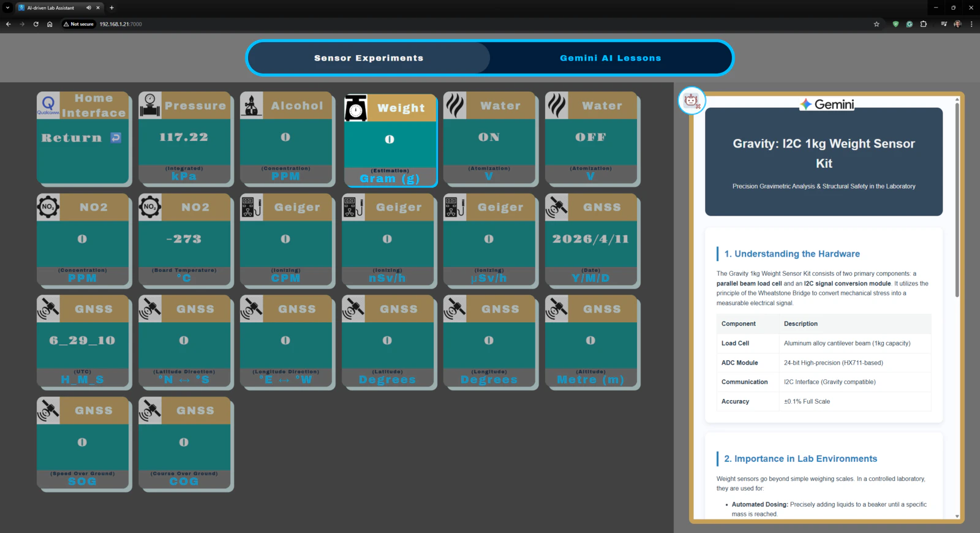The width and height of the screenshot is (980, 533).
Task: Open the green shield ad-blocker extension
Action: (895, 25)
